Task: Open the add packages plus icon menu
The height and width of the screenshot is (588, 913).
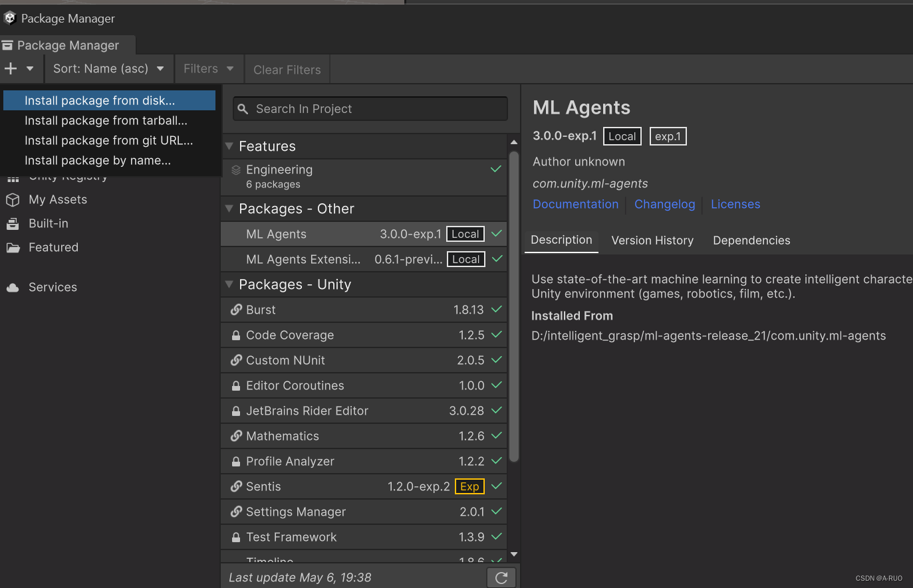Action: point(12,68)
